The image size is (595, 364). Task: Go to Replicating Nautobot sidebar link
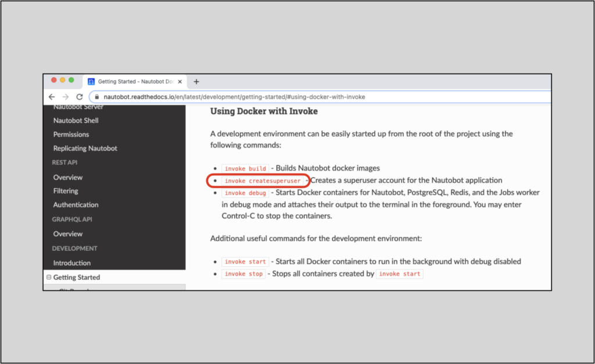click(x=85, y=149)
